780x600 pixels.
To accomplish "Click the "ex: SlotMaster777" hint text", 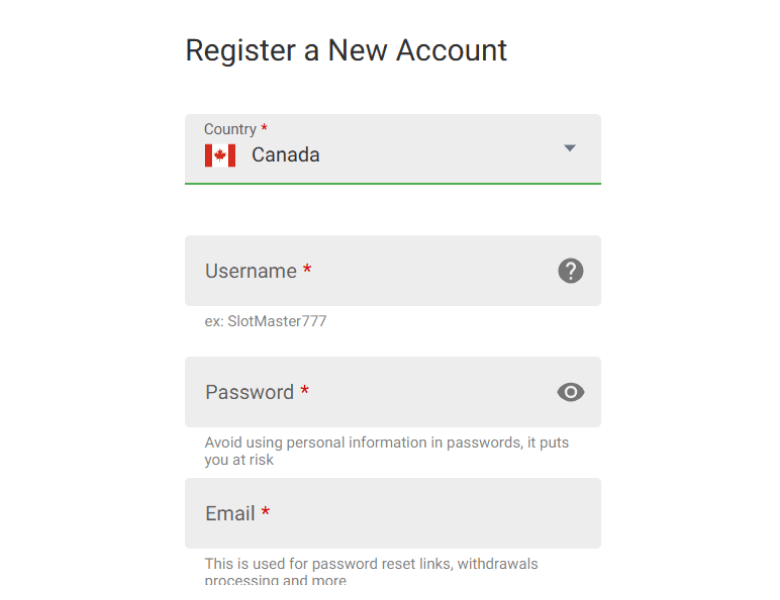I will click(x=265, y=322).
